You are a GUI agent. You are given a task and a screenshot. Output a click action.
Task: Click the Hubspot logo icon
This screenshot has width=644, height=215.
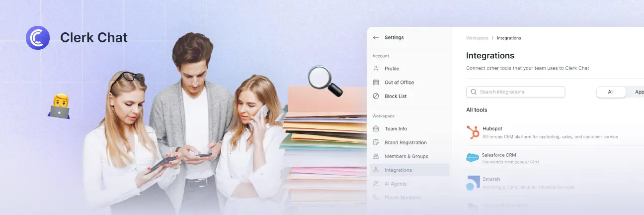click(x=473, y=132)
